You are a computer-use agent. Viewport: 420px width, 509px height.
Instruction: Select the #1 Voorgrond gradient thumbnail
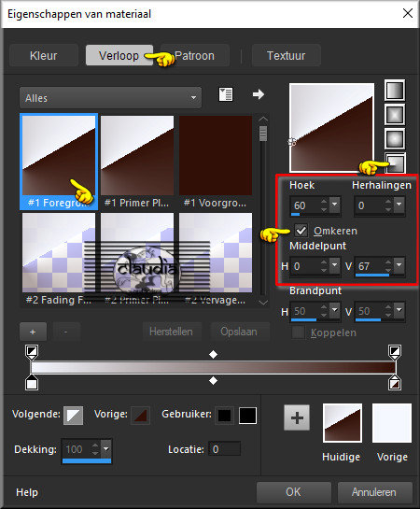(x=216, y=162)
